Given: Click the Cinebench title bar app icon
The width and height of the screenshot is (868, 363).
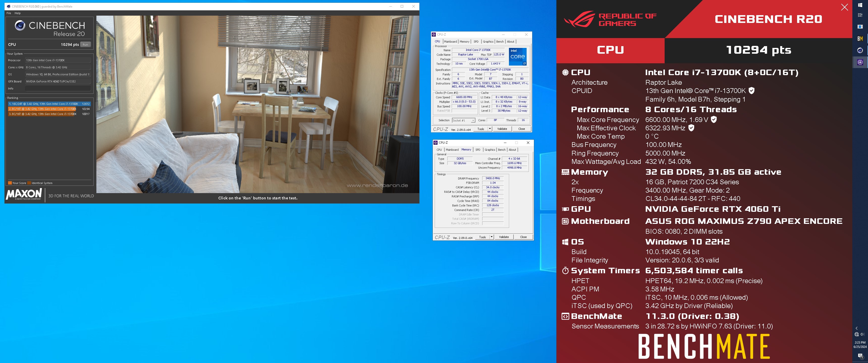Looking at the screenshot, I should (8, 6).
